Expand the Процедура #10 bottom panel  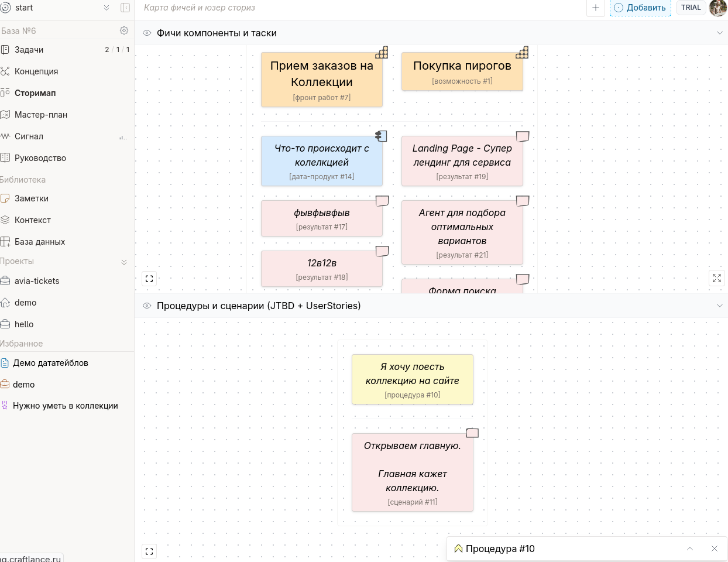[x=690, y=549]
